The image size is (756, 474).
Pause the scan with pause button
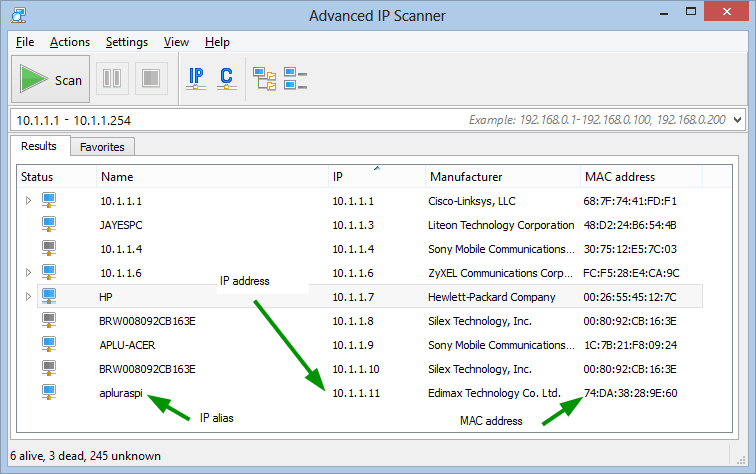(x=112, y=78)
